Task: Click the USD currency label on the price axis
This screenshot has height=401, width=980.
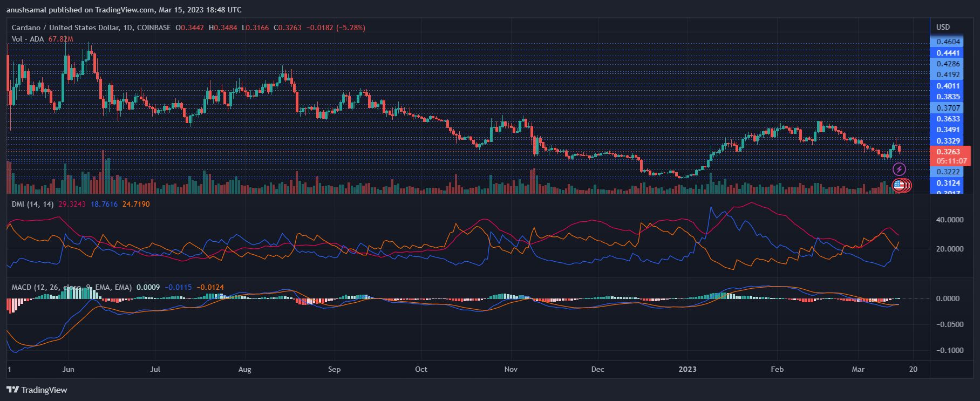Action: pyautogui.click(x=943, y=27)
